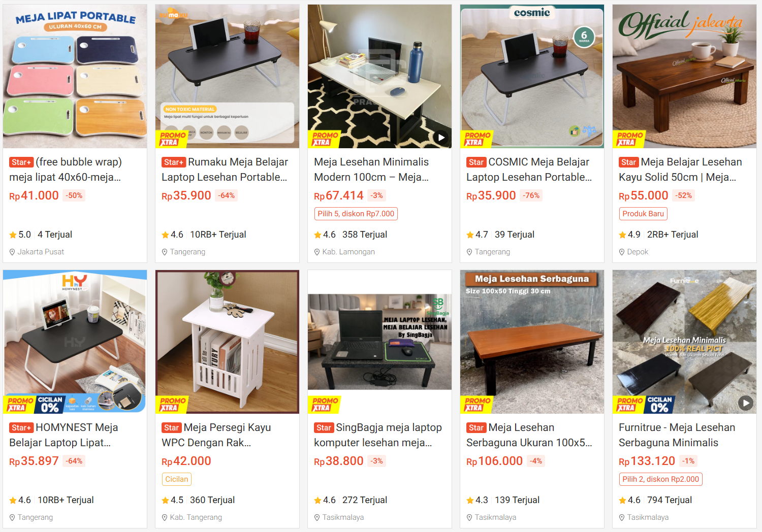Play video on Meja Lesehan Minimalis Modern thumbnail

[x=441, y=137]
